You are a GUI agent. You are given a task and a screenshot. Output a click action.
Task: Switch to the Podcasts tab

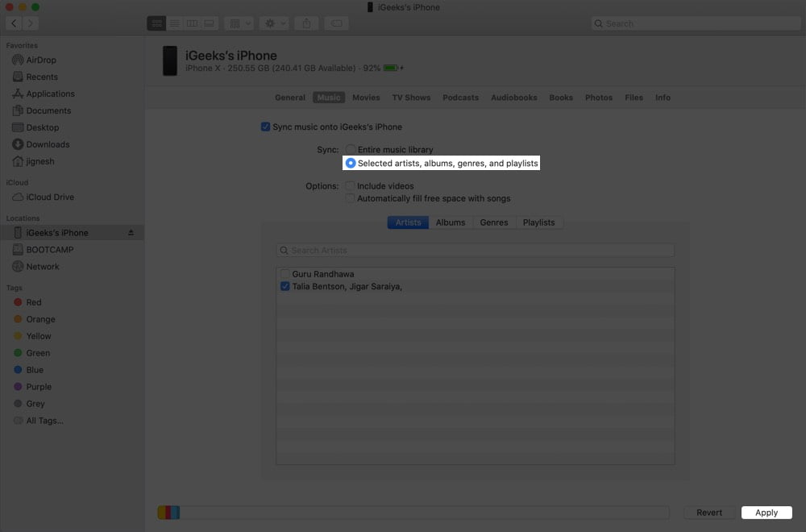click(460, 98)
